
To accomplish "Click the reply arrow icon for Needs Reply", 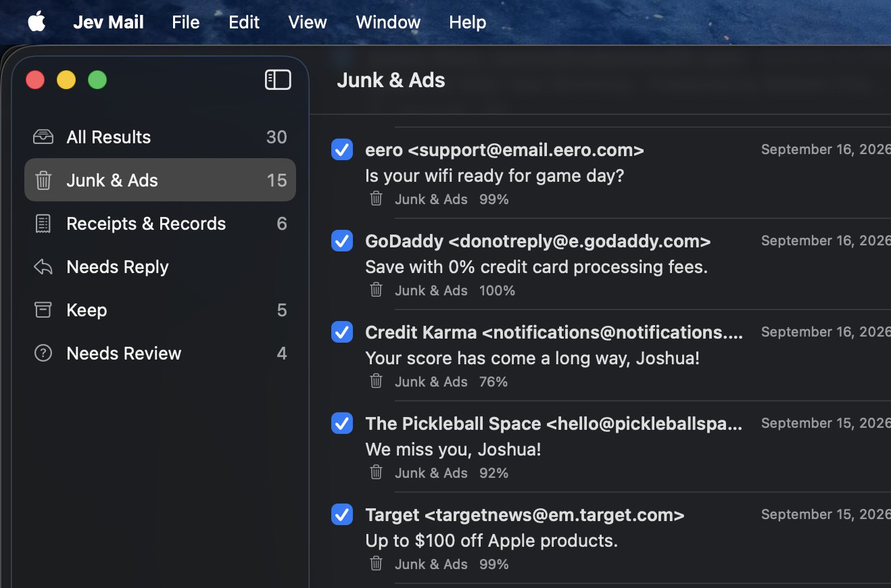I will [43, 267].
